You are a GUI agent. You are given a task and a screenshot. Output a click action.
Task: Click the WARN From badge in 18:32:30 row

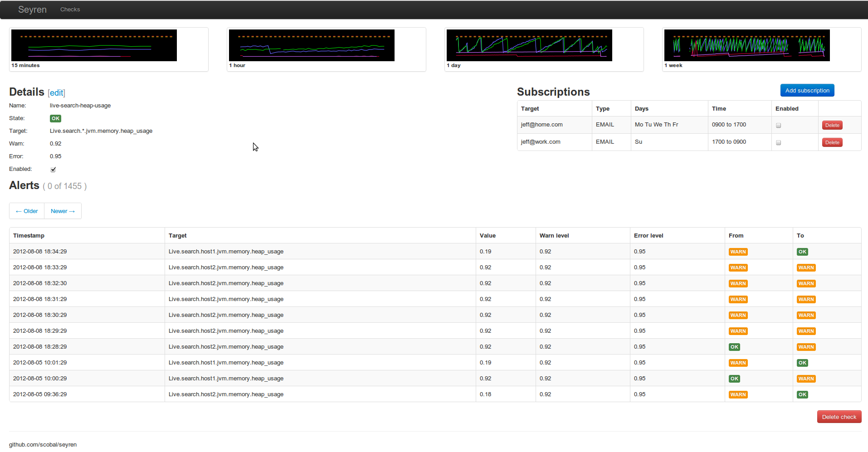pyautogui.click(x=738, y=283)
